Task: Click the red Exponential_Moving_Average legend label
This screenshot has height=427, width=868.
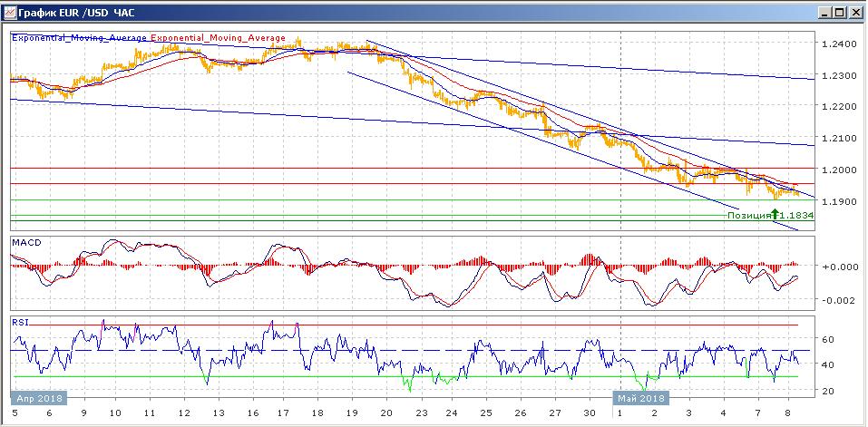Action: (x=218, y=38)
